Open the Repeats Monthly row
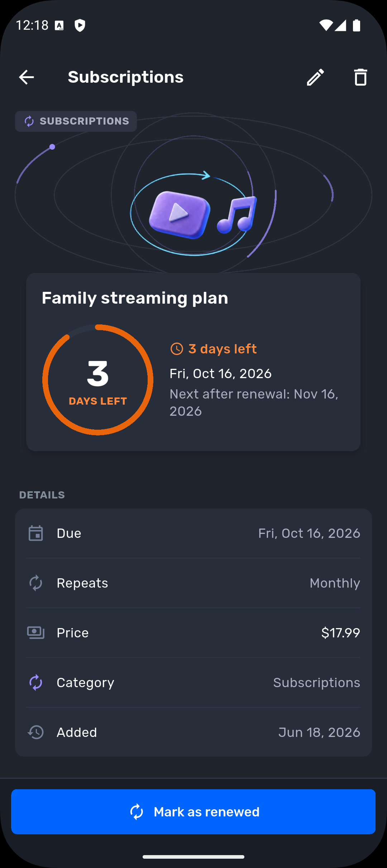This screenshot has height=868, width=387. [193, 583]
